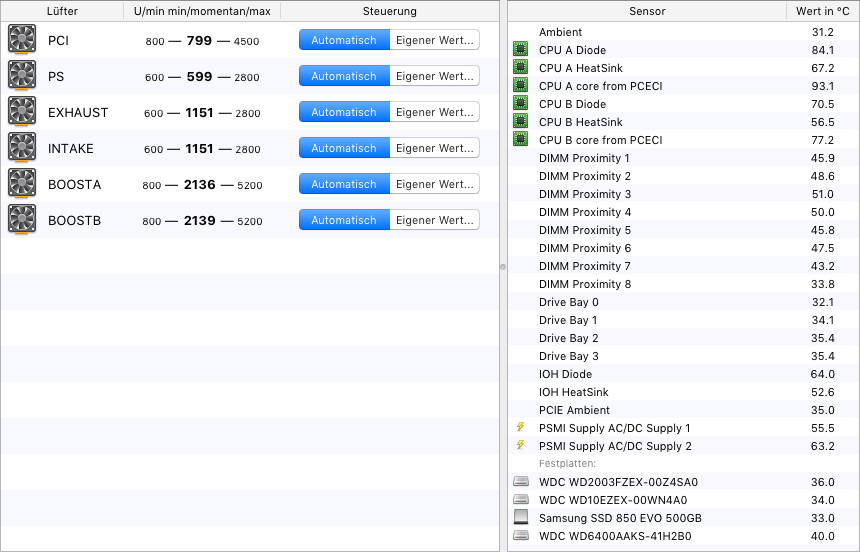The width and height of the screenshot is (860, 552).
Task: Open Eigener Wert for INTAKE fan
Action: click(x=434, y=148)
